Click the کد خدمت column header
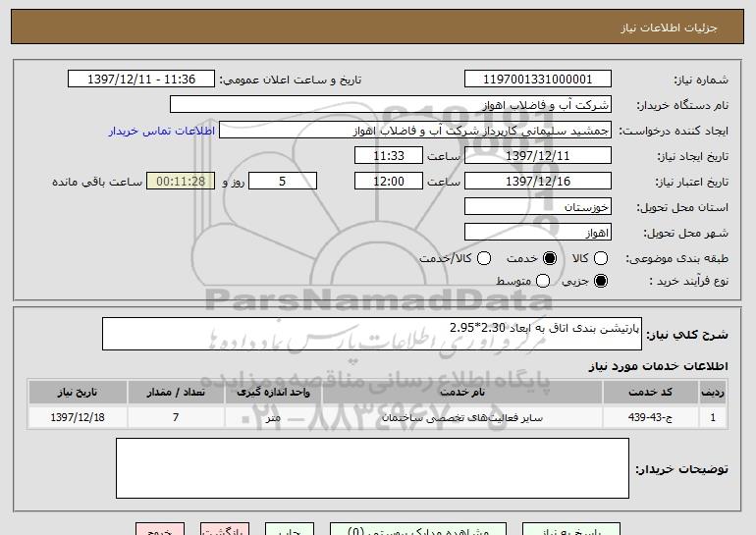 [x=650, y=393]
